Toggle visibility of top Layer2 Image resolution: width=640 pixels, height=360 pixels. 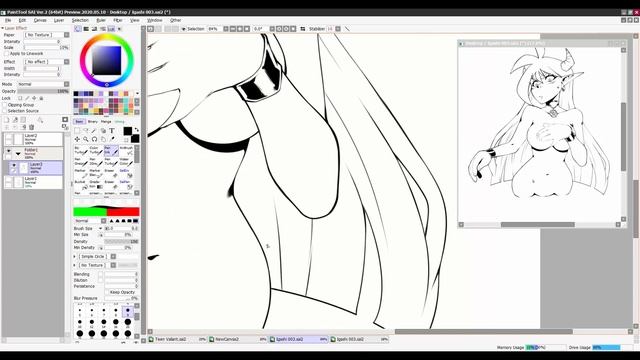(x=9, y=137)
